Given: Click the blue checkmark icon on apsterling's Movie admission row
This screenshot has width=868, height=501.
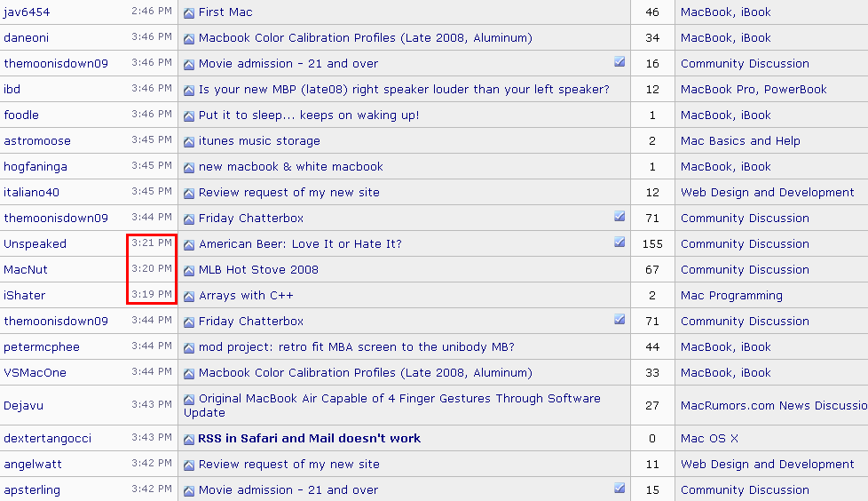Looking at the screenshot, I should pos(619,489).
